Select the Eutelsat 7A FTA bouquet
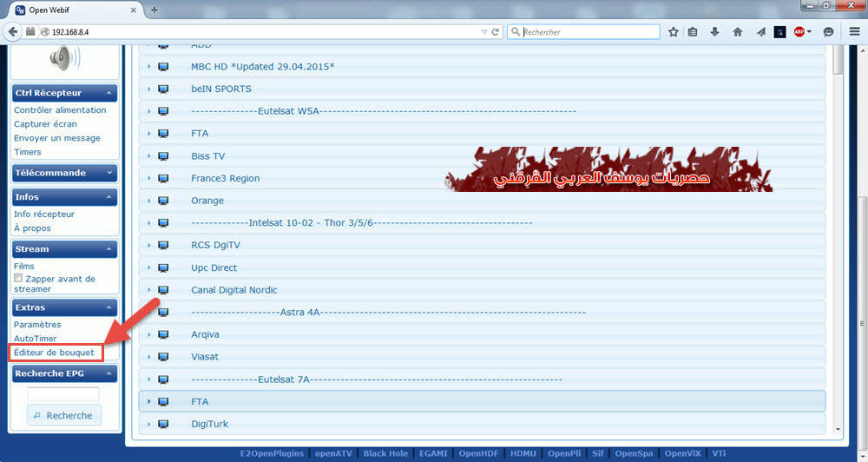Viewport: 868px width, 462px height. click(x=482, y=401)
